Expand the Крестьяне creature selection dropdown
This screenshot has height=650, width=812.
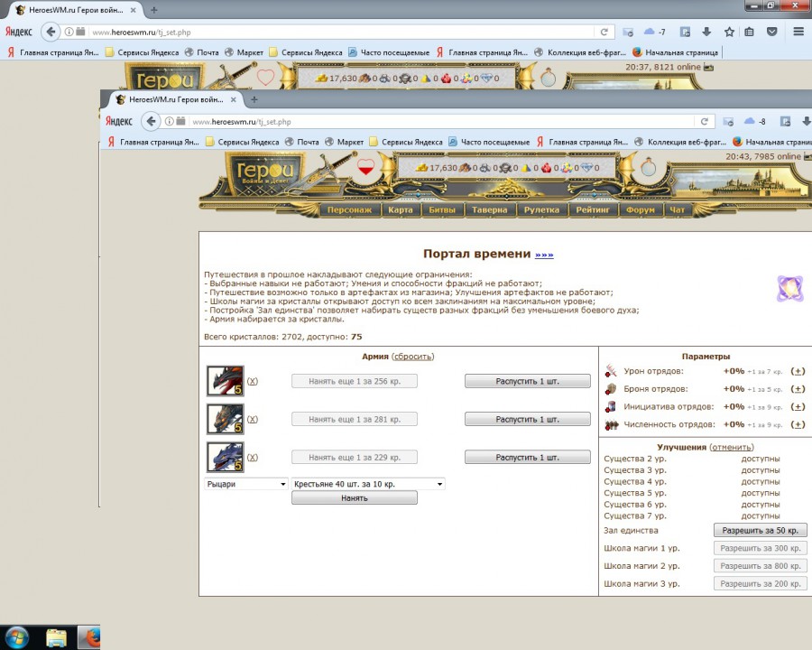point(368,484)
